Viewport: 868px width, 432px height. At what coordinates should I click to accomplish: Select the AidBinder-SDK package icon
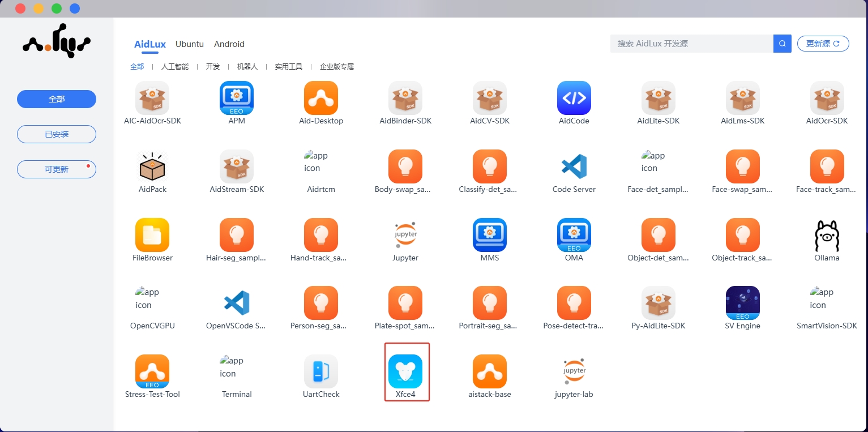pos(405,98)
